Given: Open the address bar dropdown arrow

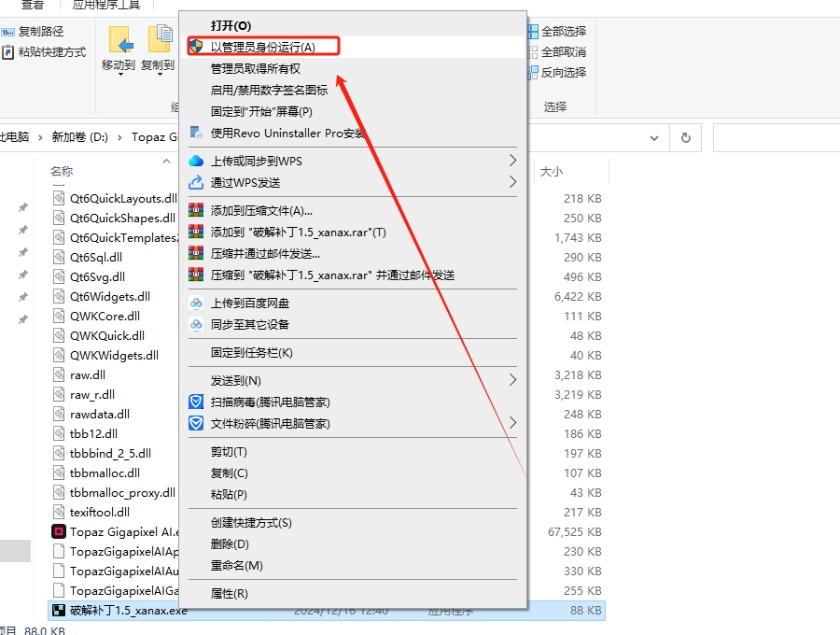Looking at the screenshot, I should point(653,137).
